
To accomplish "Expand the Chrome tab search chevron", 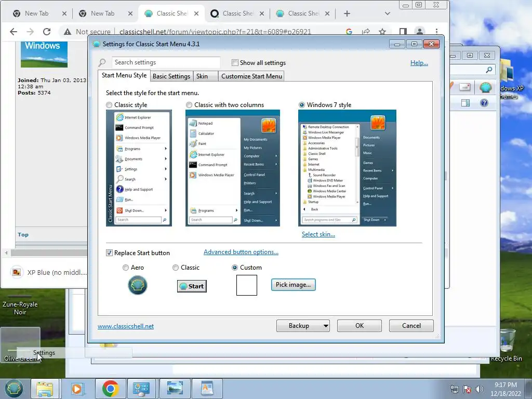I will point(388,14).
